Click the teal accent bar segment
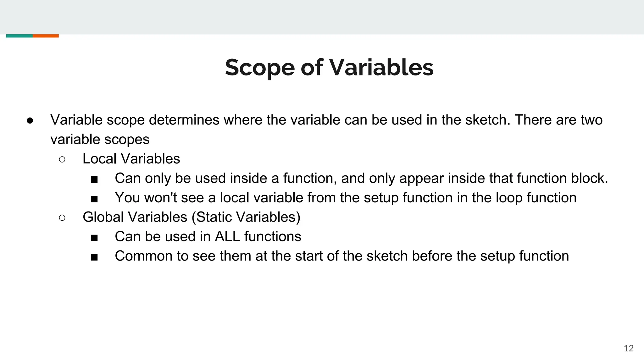 coord(19,36)
